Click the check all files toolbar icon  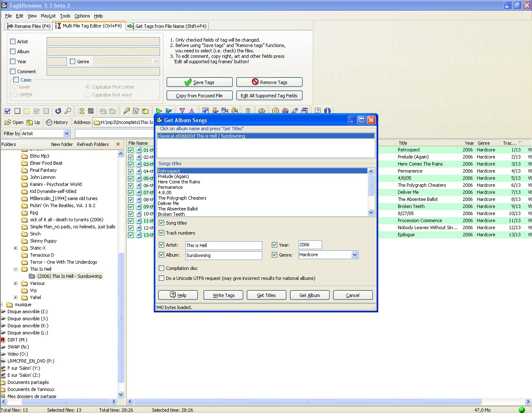click(x=7, y=111)
